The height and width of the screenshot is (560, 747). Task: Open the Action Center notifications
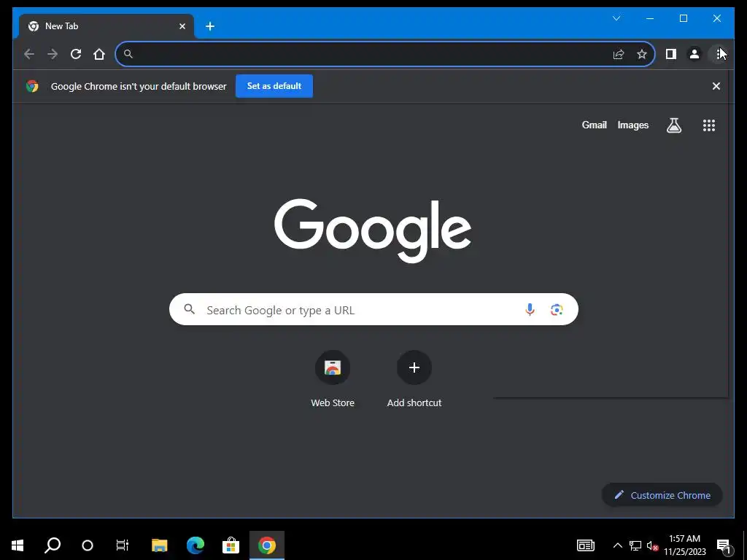pyautogui.click(x=723, y=545)
